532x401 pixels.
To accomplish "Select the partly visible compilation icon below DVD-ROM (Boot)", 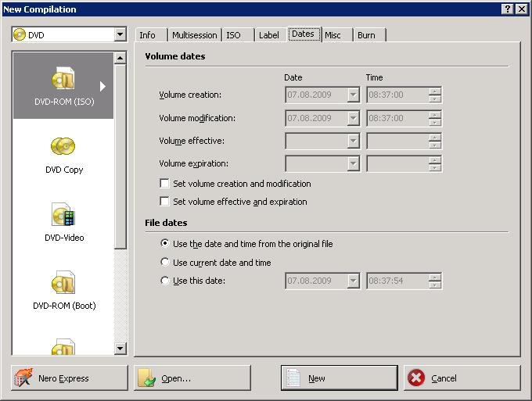I will 63,346.
